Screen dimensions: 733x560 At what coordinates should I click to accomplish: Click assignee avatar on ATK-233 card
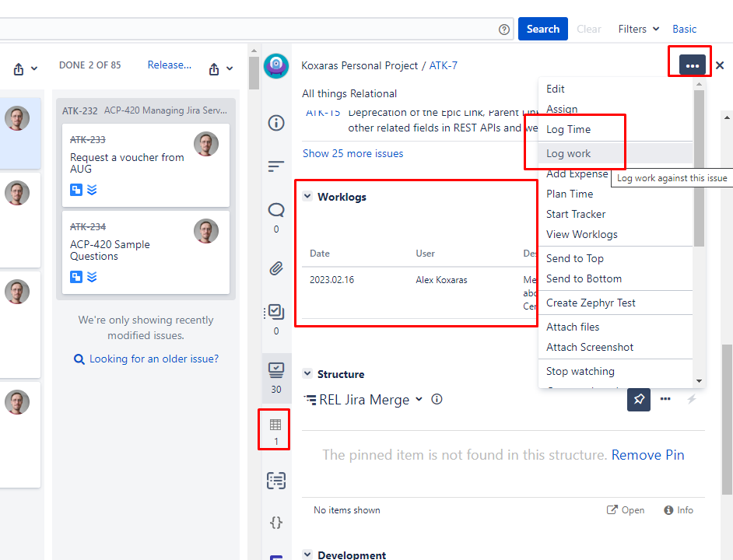point(206,144)
